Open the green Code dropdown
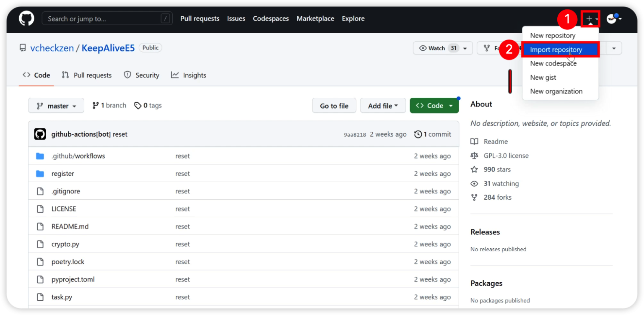This screenshot has width=644, height=315. point(434,106)
